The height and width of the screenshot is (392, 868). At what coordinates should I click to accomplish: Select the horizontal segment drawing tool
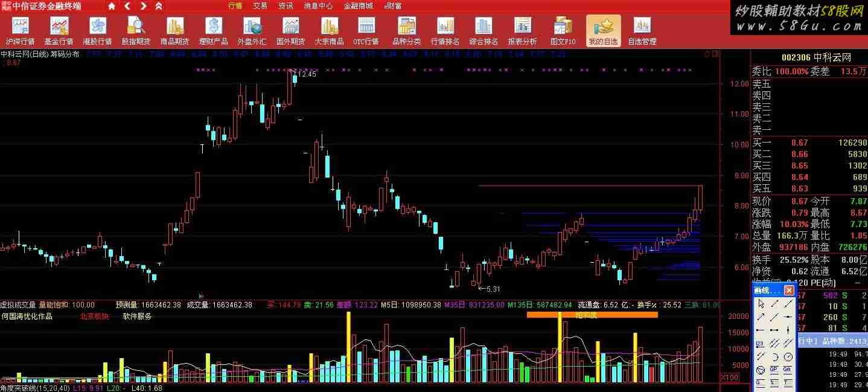[762, 330]
